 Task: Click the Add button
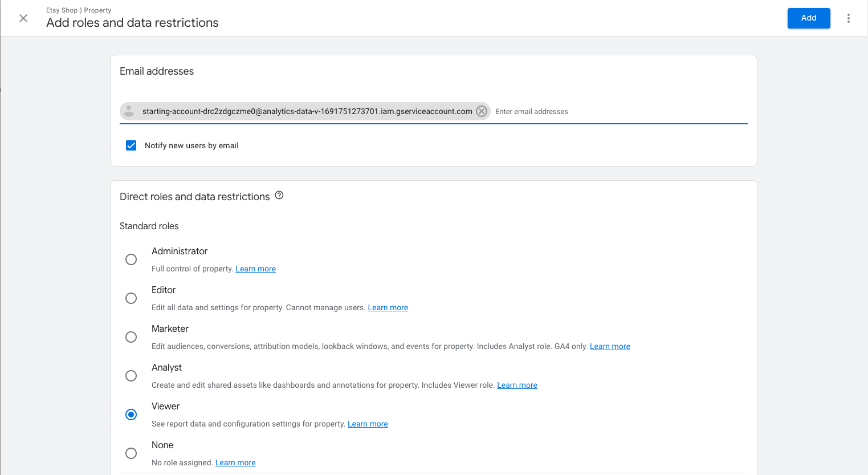point(808,18)
